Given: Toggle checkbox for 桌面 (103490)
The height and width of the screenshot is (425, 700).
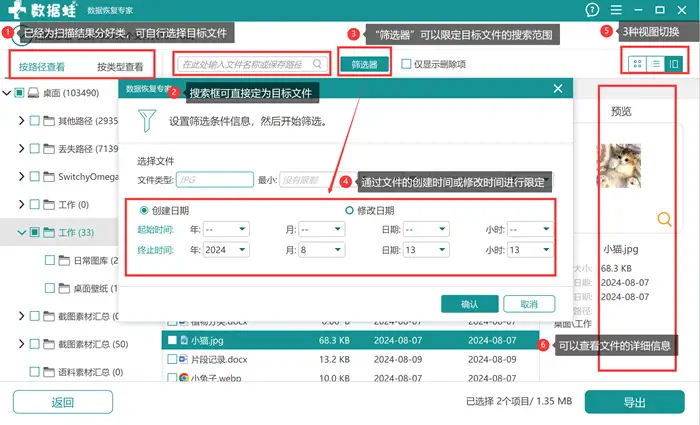Looking at the screenshot, I should coord(19,93).
